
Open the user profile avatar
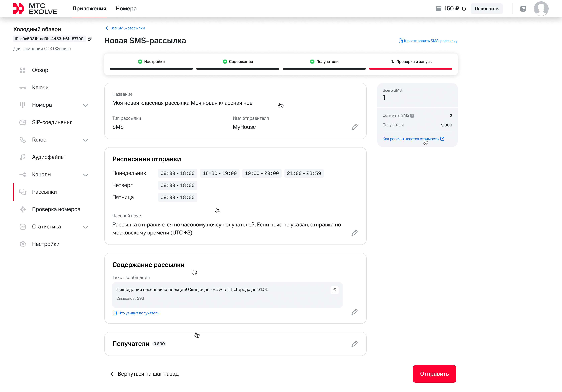541,9
